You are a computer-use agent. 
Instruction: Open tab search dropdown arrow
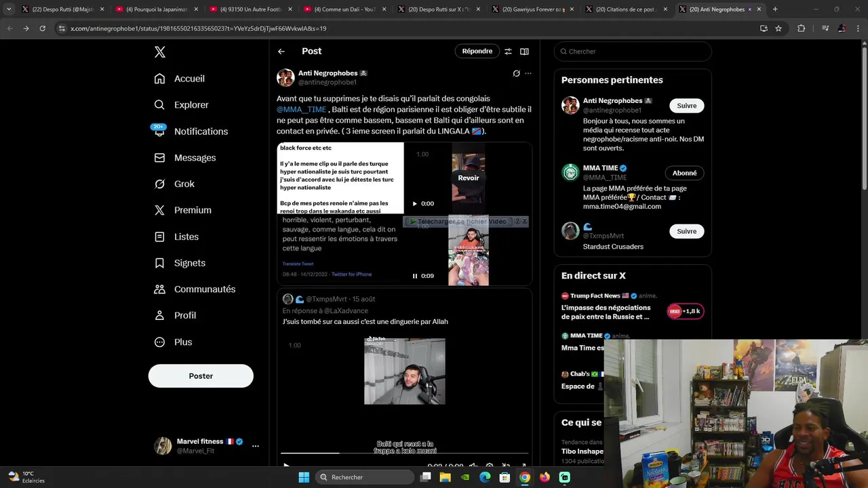[9, 9]
